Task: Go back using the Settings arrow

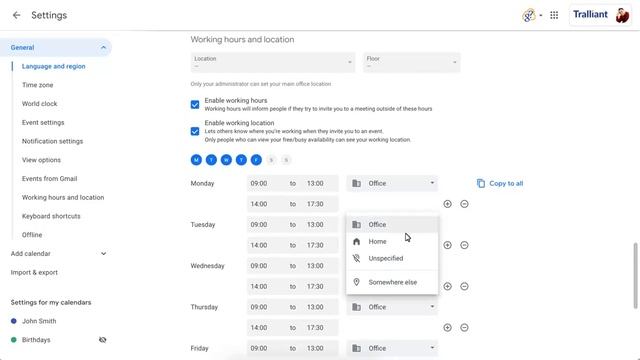Action: (x=16, y=15)
